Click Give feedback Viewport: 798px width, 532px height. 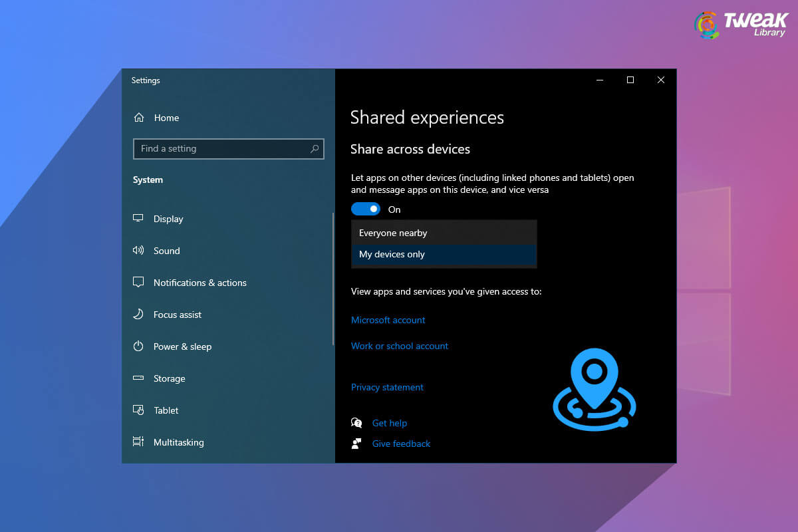point(401,444)
